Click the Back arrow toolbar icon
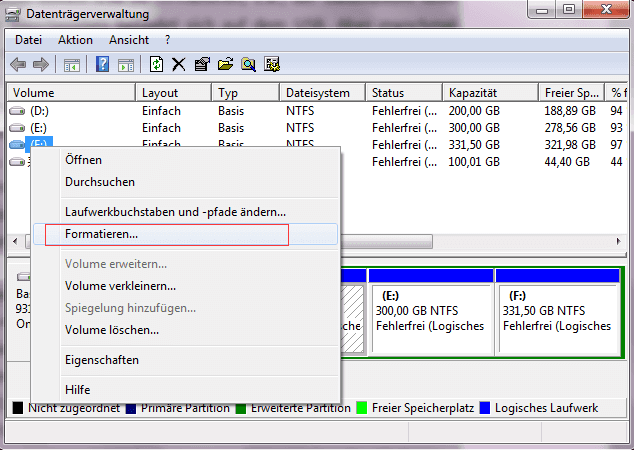Screen dimensions: 634x450 tap(18, 64)
